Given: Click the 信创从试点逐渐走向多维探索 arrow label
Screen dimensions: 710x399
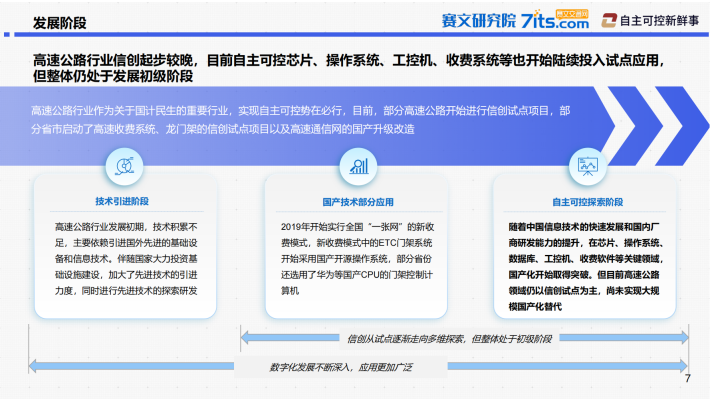Looking at the screenshot, I should [449, 339].
